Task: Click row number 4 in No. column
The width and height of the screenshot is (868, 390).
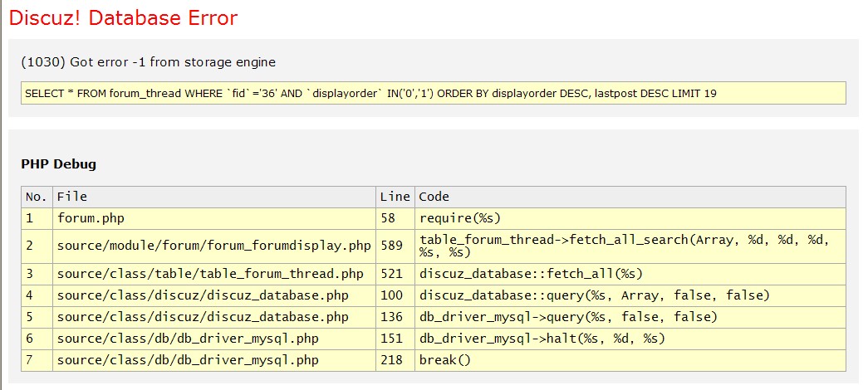Action: 37,295
